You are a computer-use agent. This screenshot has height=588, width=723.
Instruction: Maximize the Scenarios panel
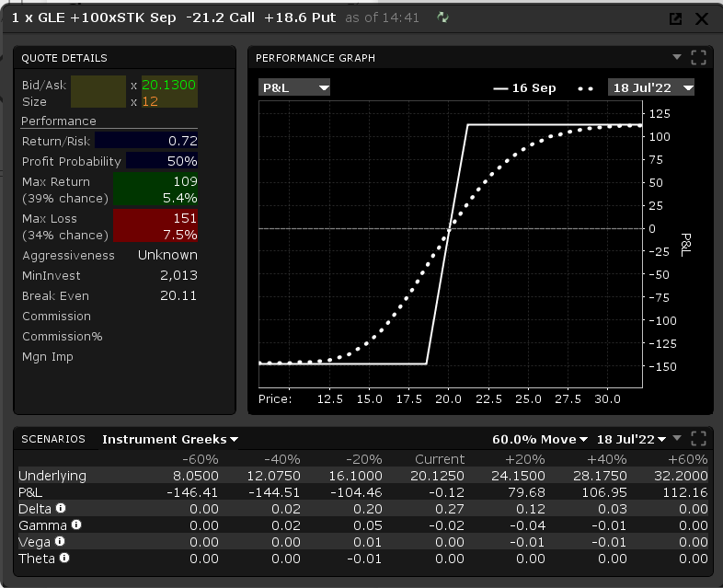(x=698, y=439)
